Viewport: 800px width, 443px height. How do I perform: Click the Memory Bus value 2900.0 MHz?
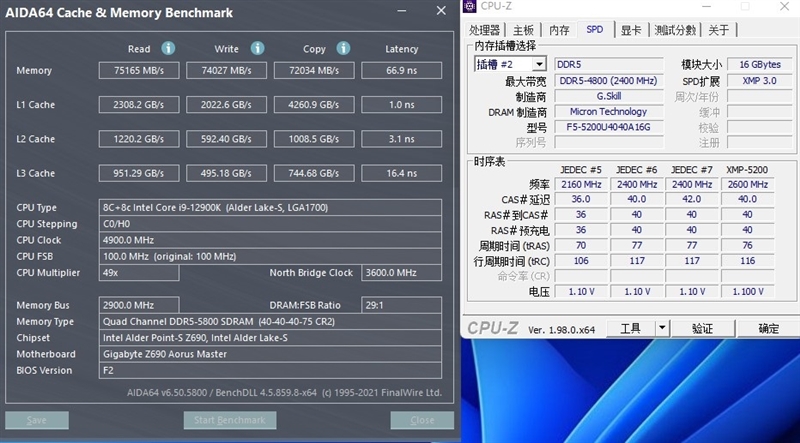(139, 305)
